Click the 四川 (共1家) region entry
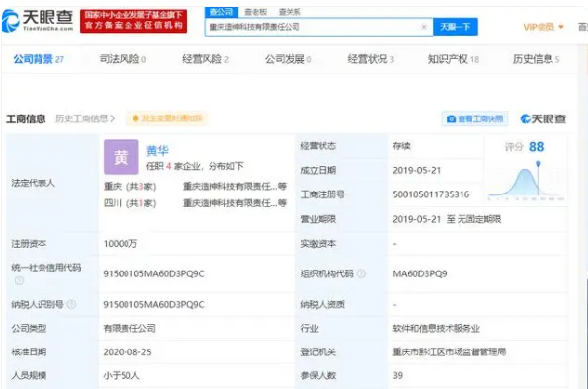Image resolution: width=588 pixels, height=389 pixels. tap(129, 203)
